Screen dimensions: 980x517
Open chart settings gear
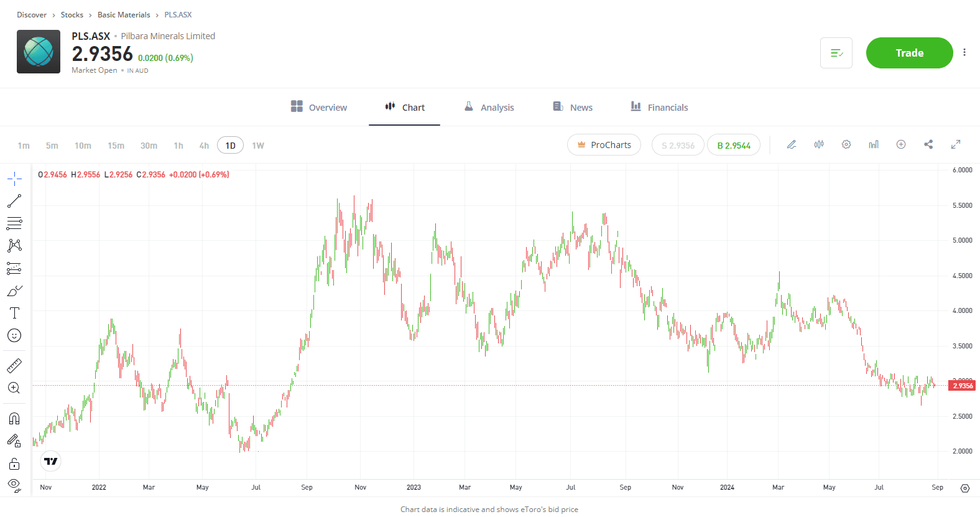point(846,144)
